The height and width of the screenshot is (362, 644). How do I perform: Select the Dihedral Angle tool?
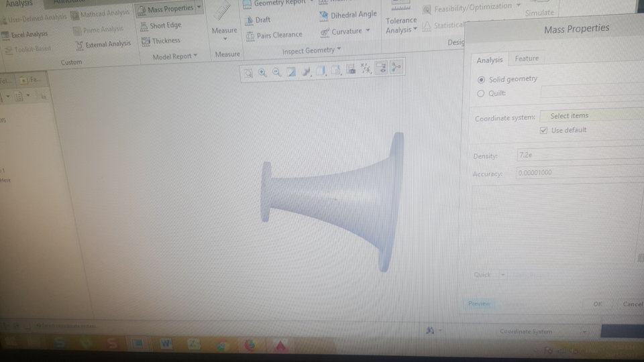coord(348,15)
